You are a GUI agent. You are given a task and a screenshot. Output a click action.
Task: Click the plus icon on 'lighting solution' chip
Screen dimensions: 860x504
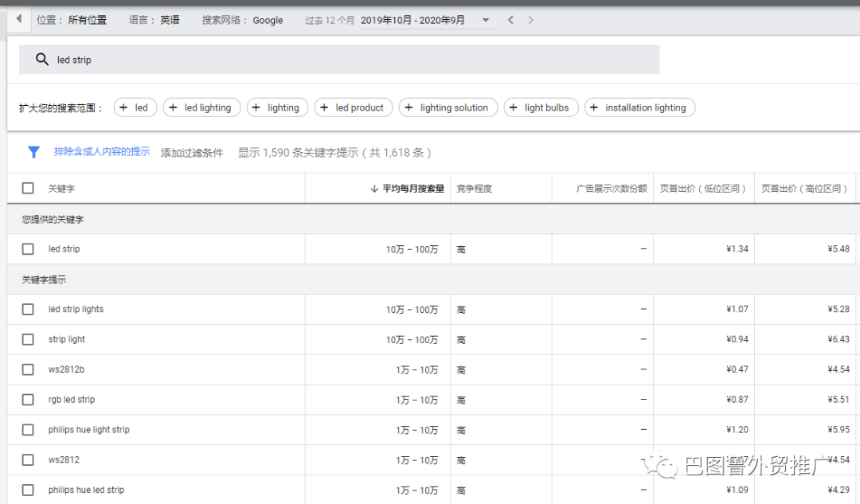(x=407, y=107)
